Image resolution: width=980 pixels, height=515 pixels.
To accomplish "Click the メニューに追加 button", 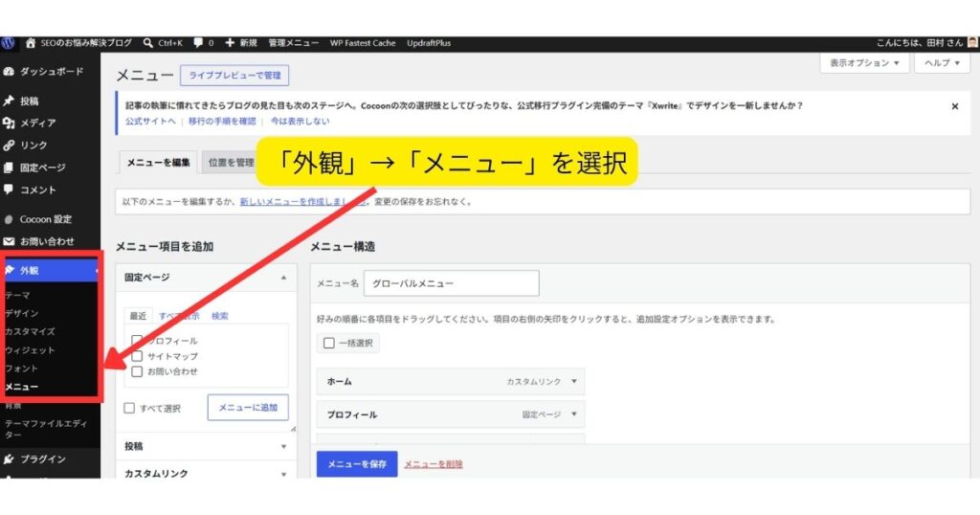I will click(248, 408).
